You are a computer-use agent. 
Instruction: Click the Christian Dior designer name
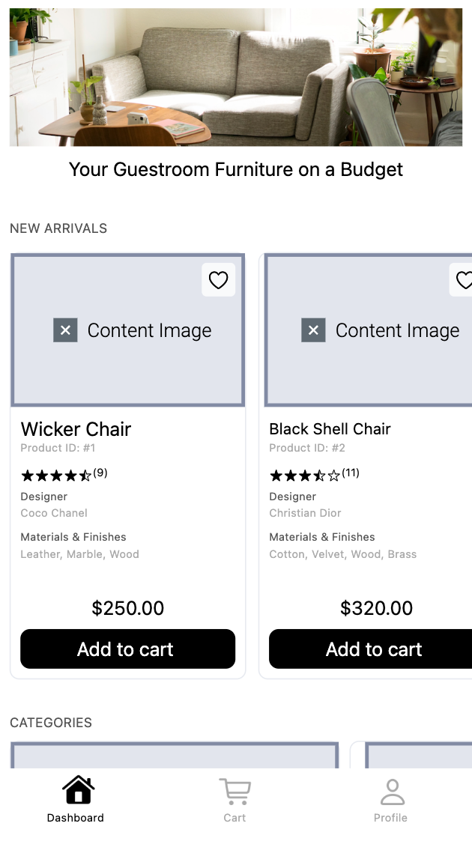coord(305,513)
